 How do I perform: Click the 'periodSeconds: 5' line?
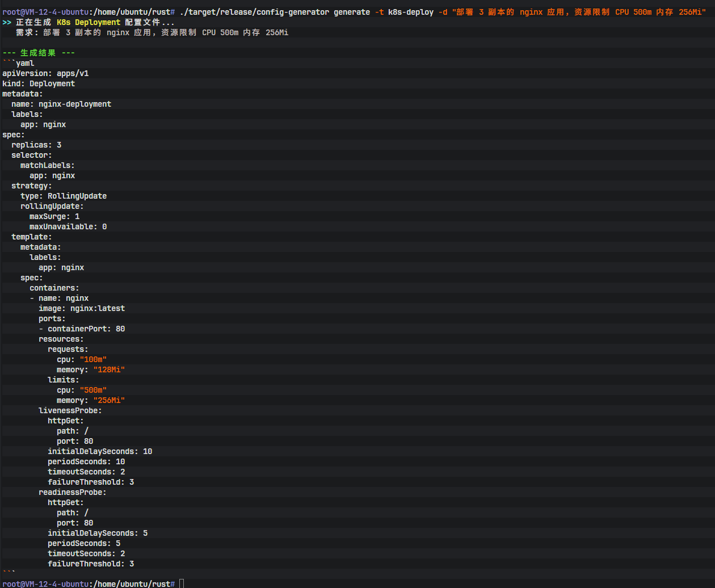84,543
